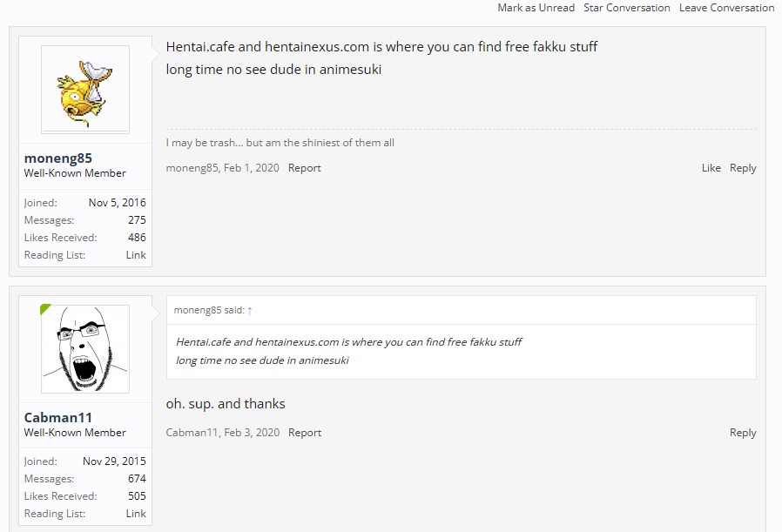Screen dimensions: 782x532
Task: Leave the conversation
Action: (726, 8)
